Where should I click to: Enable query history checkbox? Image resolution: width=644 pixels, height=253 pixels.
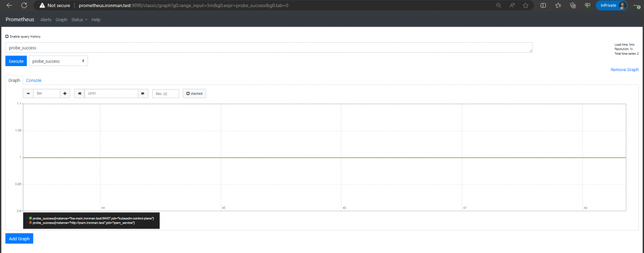[x=7, y=36]
